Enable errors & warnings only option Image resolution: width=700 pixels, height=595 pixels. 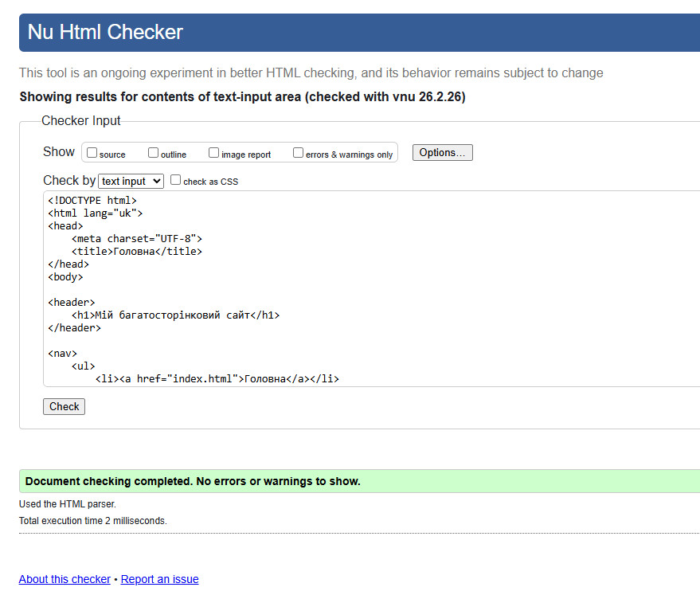299,153
